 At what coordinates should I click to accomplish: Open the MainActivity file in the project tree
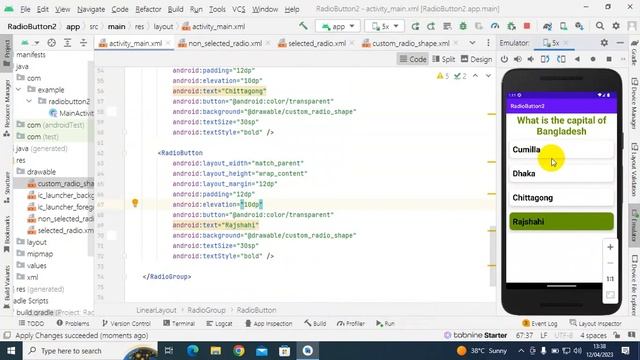(71, 113)
